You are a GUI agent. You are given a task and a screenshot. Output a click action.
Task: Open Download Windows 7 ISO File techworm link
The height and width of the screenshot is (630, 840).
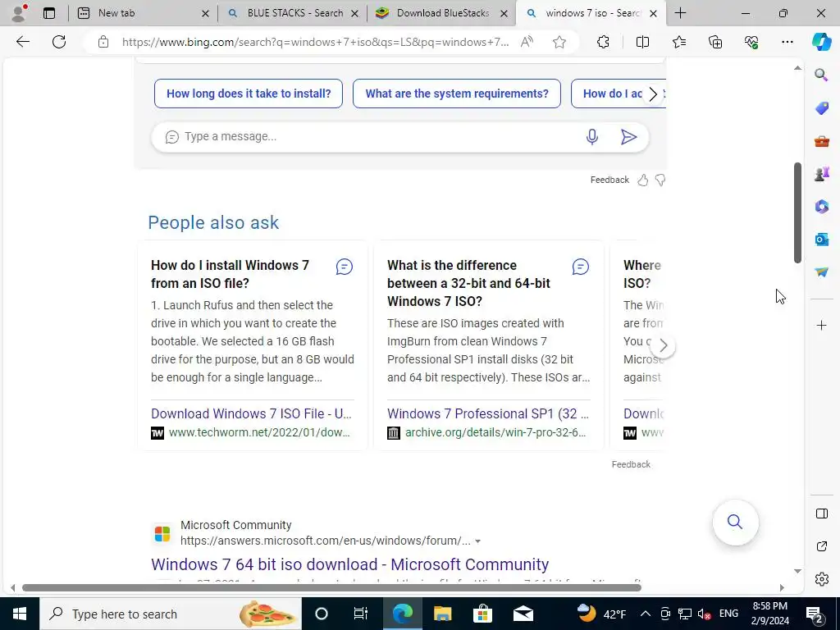tap(251, 413)
